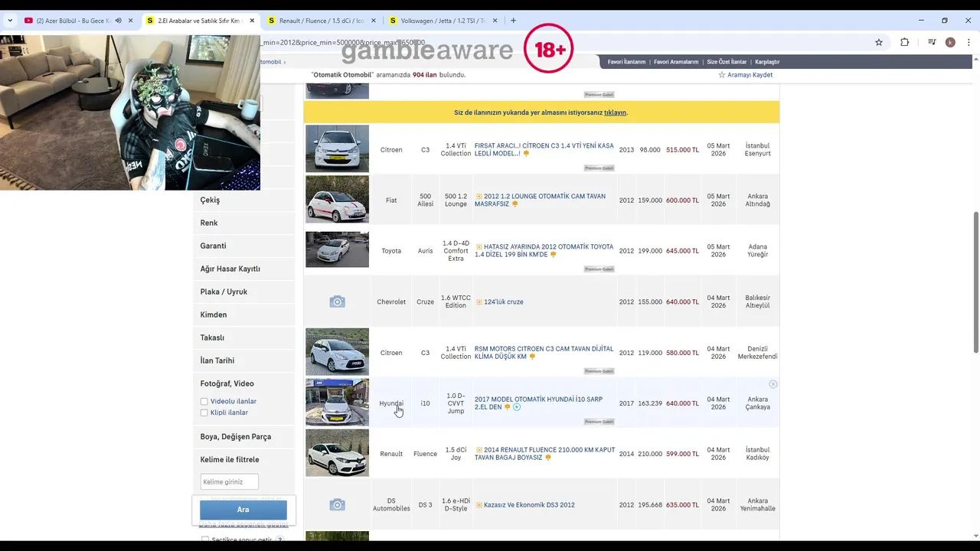Click the sun badge icon before 124'lük cruze
The height and width of the screenshot is (551, 980).
tap(479, 302)
